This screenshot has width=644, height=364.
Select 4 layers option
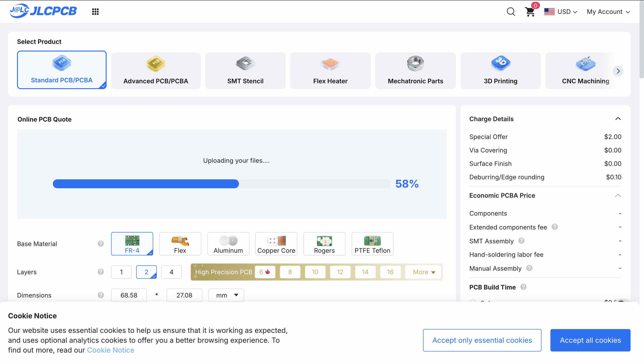click(x=171, y=272)
